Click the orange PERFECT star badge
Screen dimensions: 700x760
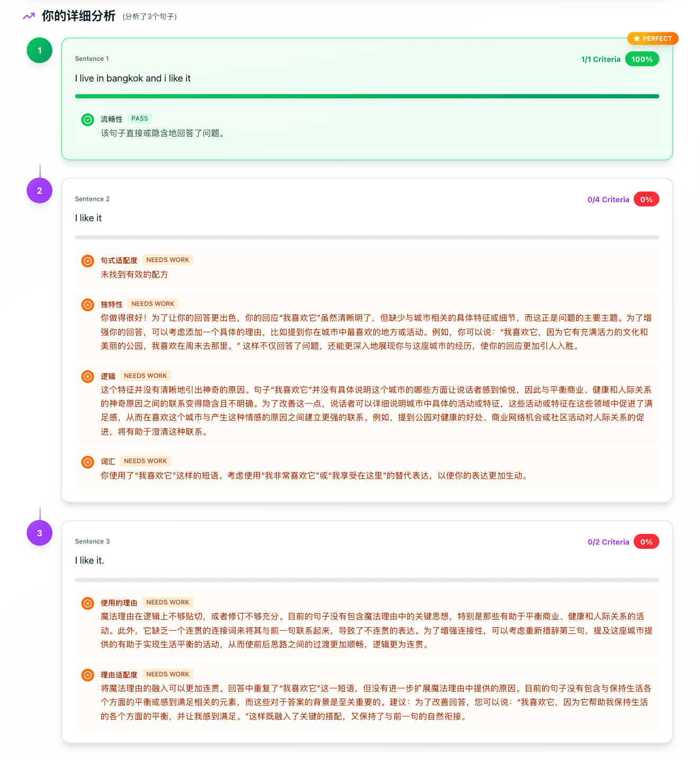(653, 39)
